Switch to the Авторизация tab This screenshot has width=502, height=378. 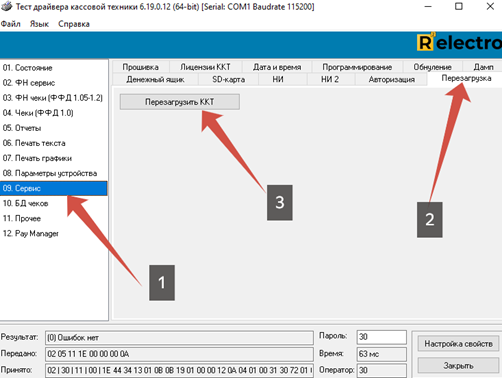tap(392, 79)
